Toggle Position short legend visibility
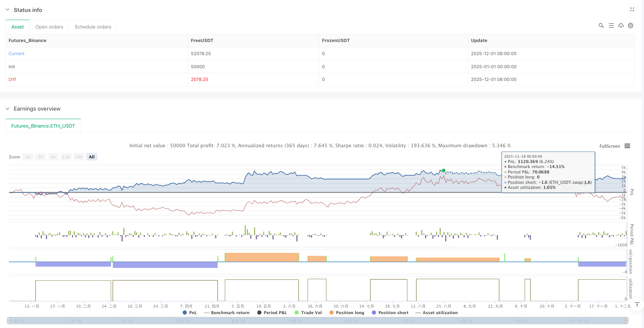Viewport: 644px width, 328px height. pos(390,313)
